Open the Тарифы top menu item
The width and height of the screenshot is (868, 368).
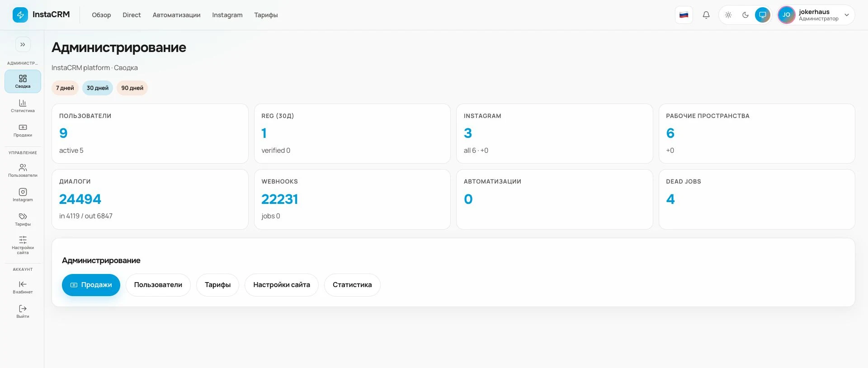pos(266,15)
